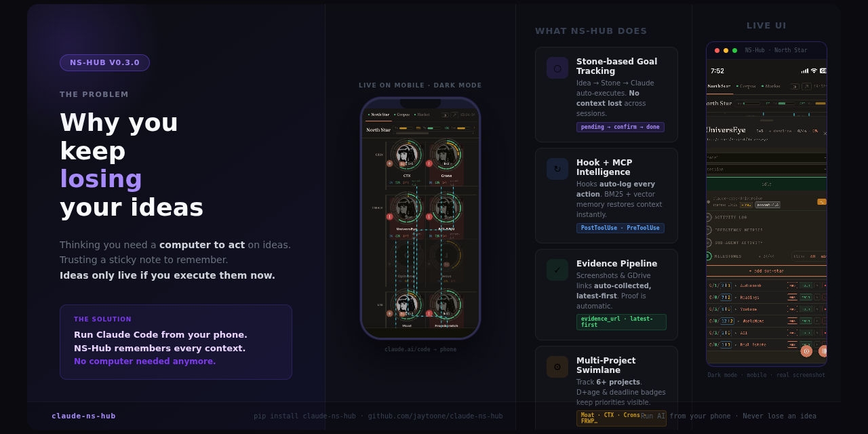
Task: Click orange tag beside session info in Live UI
Action: [x=821, y=201]
